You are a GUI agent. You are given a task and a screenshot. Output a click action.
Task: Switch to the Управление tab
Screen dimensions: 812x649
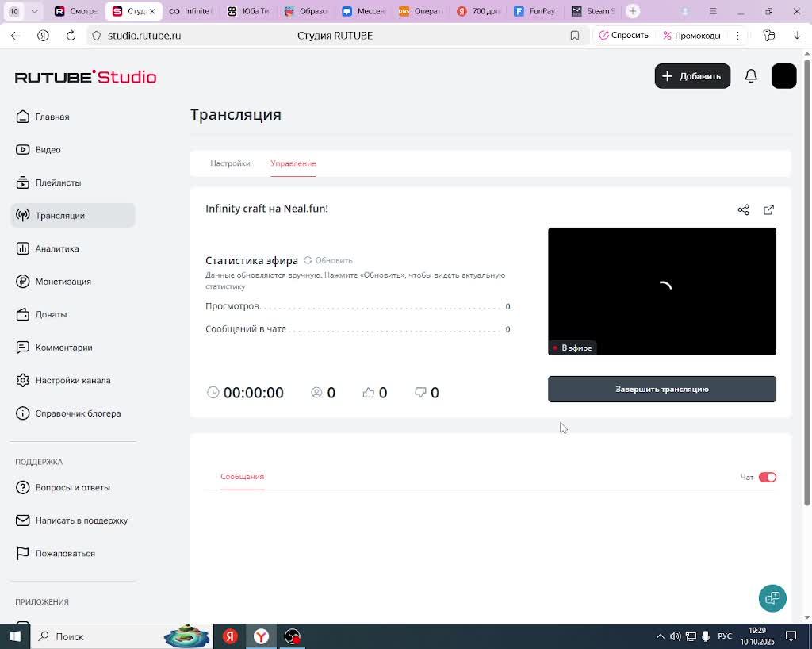coord(293,163)
